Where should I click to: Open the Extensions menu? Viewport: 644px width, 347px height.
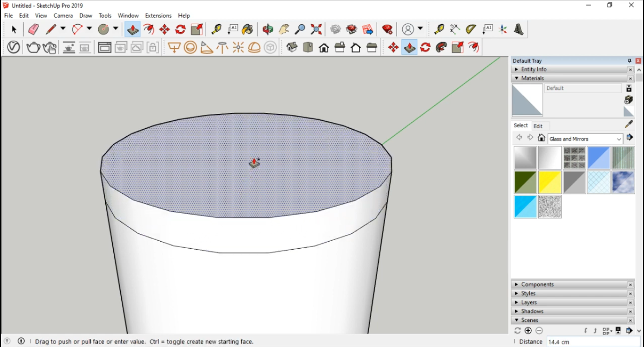pyautogui.click(x=158, y=16)
